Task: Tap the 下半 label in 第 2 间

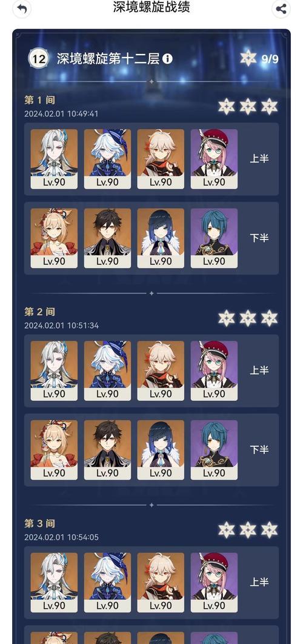Action: tap(259, 450)
